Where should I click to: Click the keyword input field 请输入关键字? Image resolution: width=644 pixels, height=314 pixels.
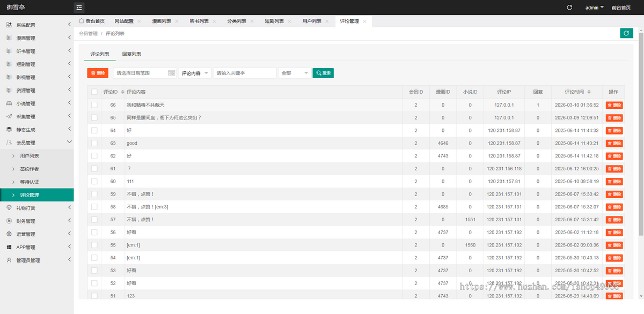coord(245,73)
